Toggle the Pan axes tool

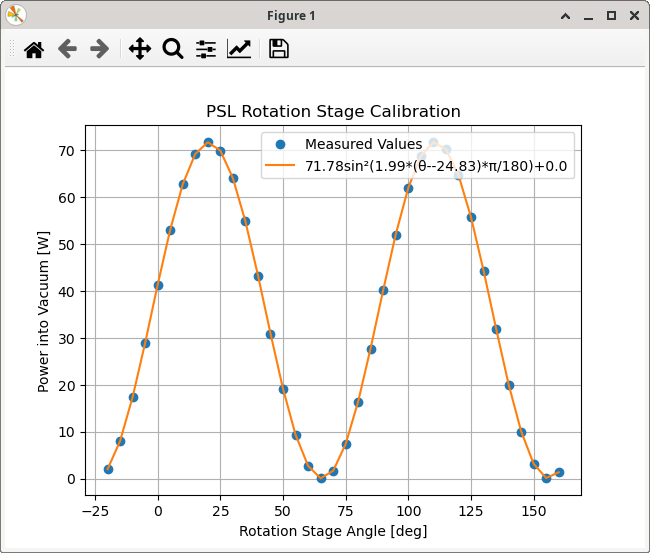140,49
